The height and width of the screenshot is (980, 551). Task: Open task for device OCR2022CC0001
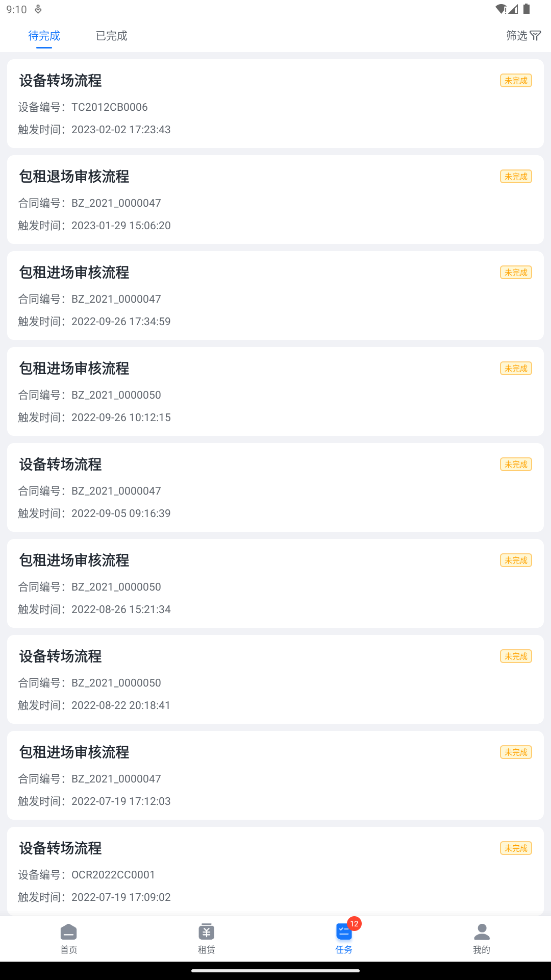click(x=275, y=871)
